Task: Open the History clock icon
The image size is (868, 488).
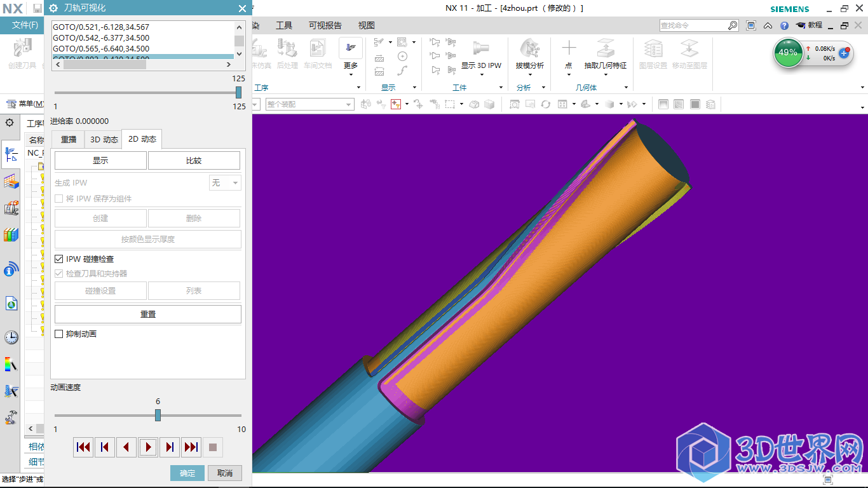Action: point(11,337)
